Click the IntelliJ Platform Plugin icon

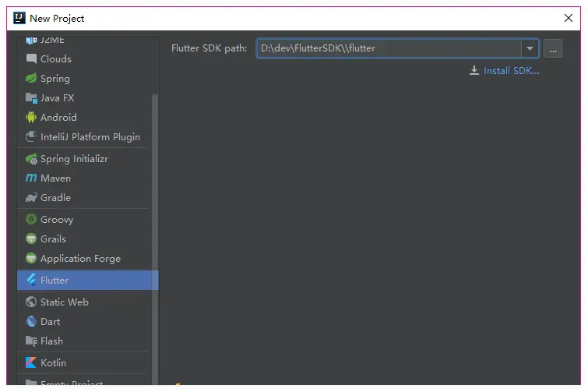pos(31,136)
